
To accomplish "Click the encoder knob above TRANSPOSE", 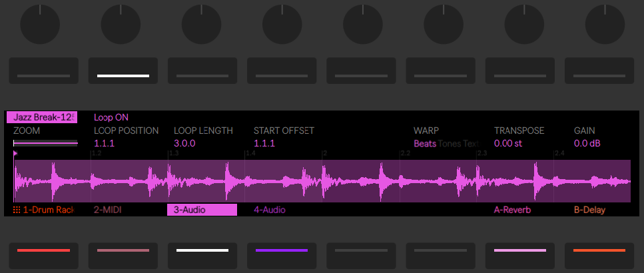I will (525, 25).
